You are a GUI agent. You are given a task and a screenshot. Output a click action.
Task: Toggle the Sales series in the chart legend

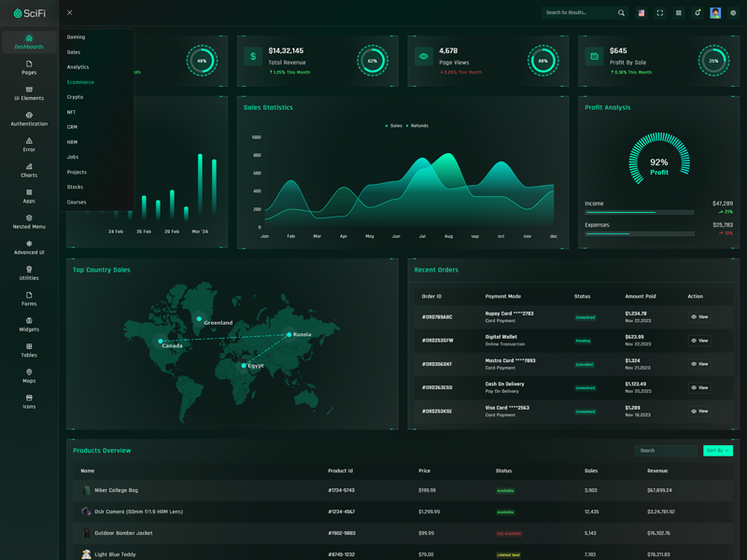[x=394, y=125]
